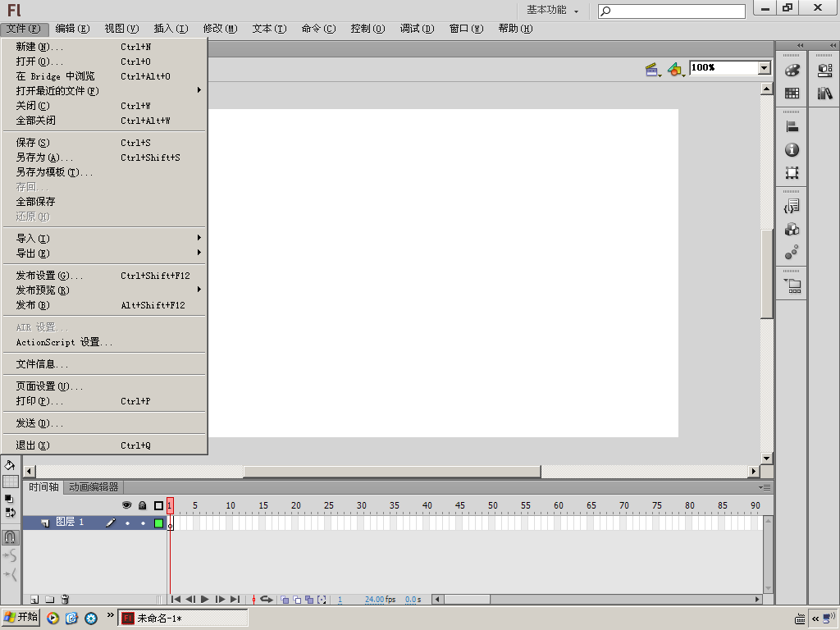Click the current frame number value
This screenshot has width=840, height=630.
pos(340,600)
